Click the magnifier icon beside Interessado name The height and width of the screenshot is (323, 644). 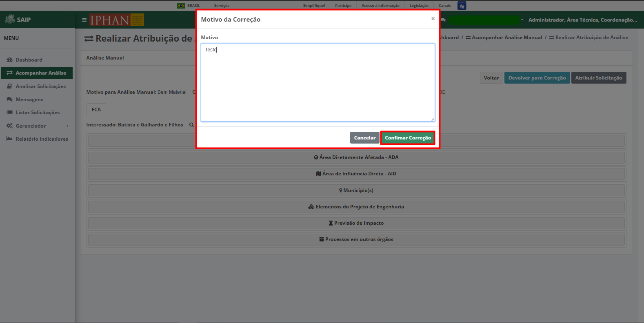(191, 125)
